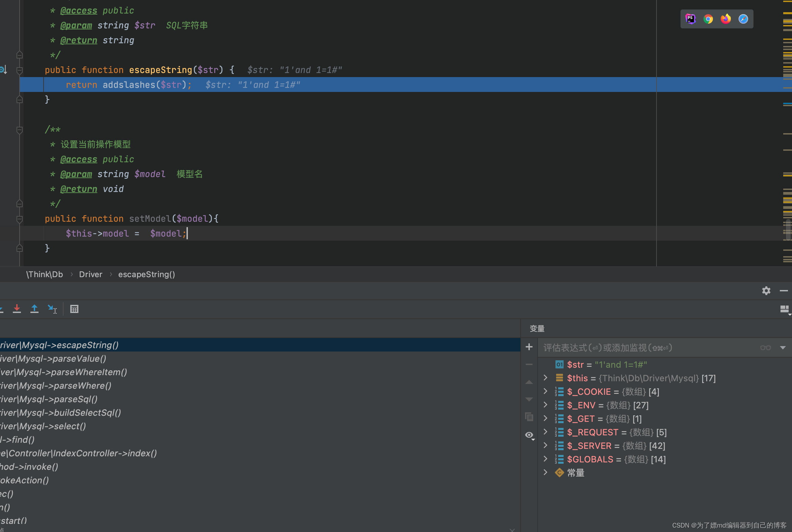
Task: Click Step Out blue up arrow
Action: [x=34, y=309]
